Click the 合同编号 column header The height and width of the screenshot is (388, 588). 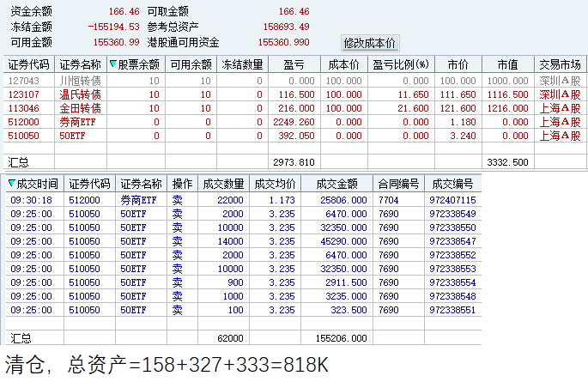[x=398, y=184]
